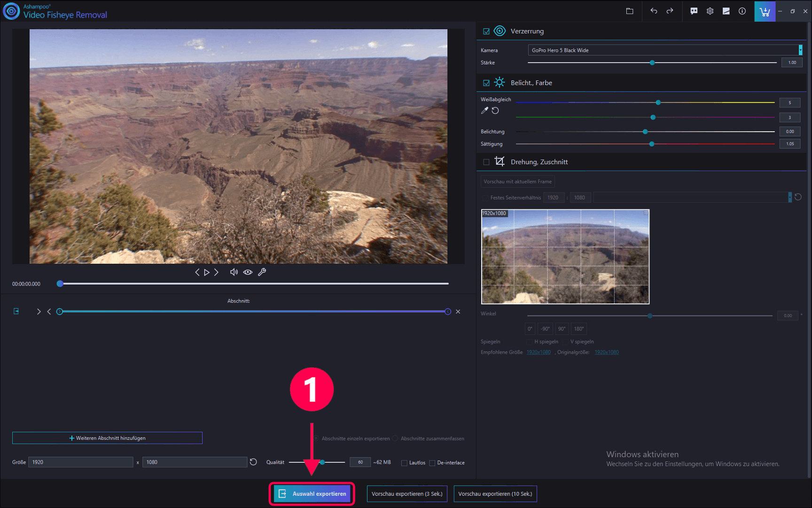The width and height of the screenshot is (812, 508).
Task: Click the Größe height field 1080
Action: point(195,462)
